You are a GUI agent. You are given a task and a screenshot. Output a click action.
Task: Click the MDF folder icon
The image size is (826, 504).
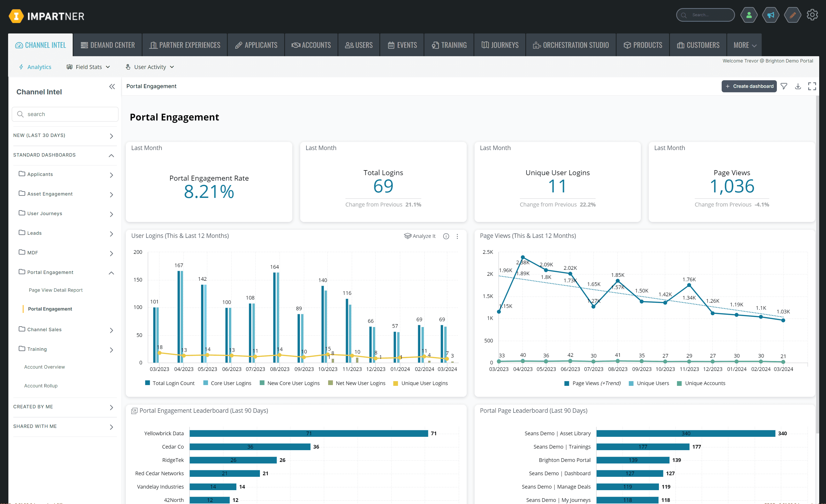(x=22, y=252)
